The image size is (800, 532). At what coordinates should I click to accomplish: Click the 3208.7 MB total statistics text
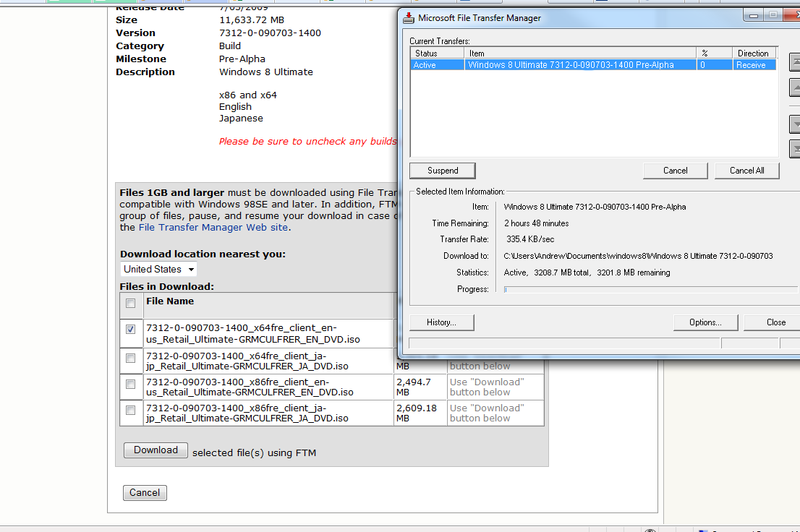click(x=562, y=273)
